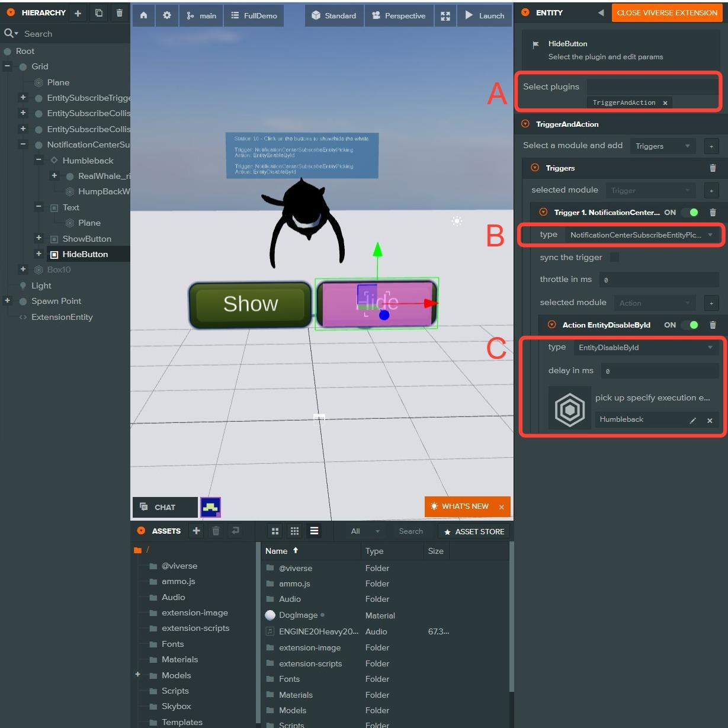Image resolution: width=728 pixels, height=728 pixels.
Task: Check the sync the trigger checkbox
Action: [614, 257]
